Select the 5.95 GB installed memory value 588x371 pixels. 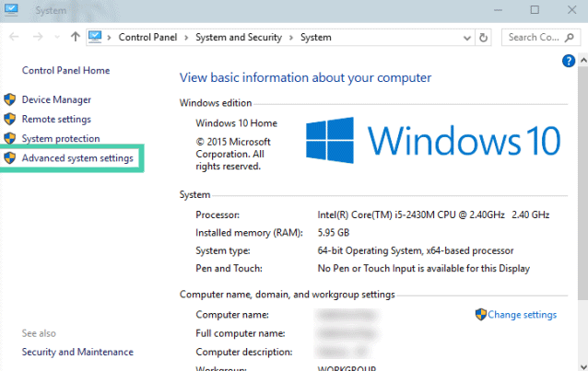click(x=334, y=233)
